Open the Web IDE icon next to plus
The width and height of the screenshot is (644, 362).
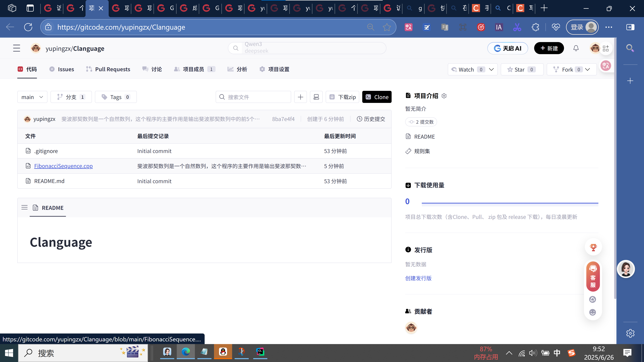(316, 97)
